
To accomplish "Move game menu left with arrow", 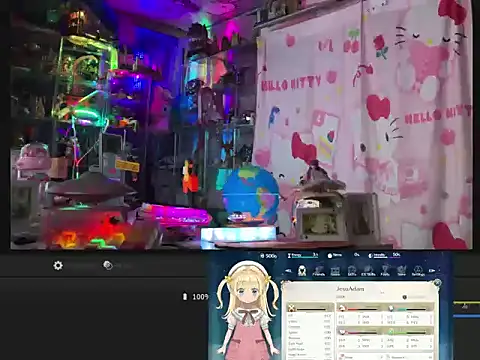I will (x=289, y=271).
